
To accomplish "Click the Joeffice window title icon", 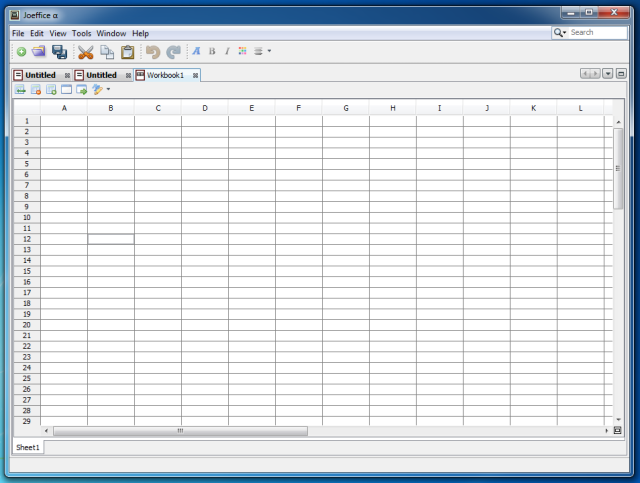I will (x=15, y=16).
